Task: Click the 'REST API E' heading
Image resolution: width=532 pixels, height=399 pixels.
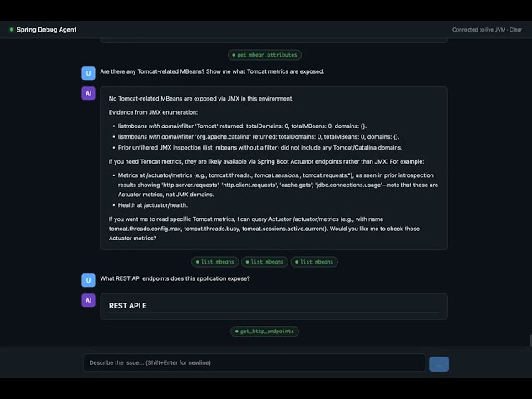Action: tap(127, 306)
